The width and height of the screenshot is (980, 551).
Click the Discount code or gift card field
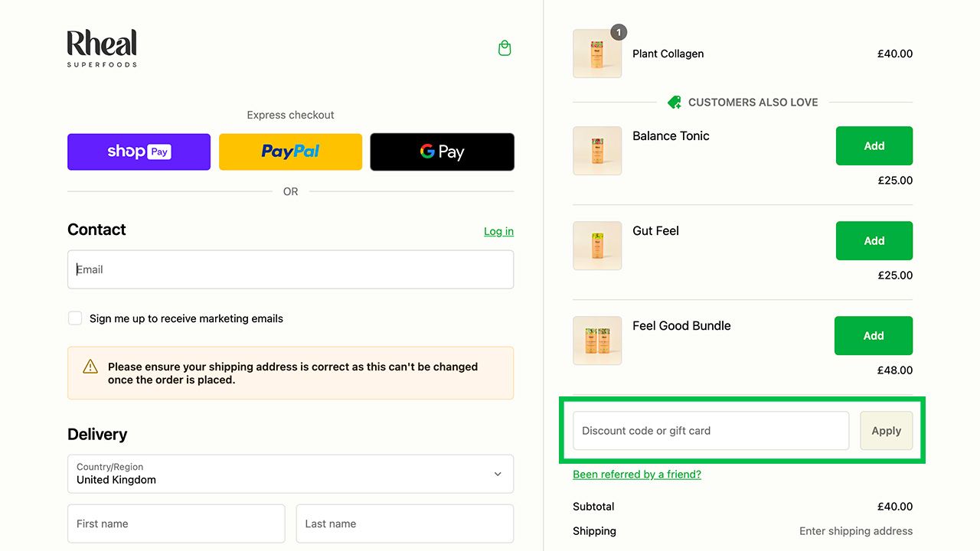pyautogui.click(x=710, y=431)
